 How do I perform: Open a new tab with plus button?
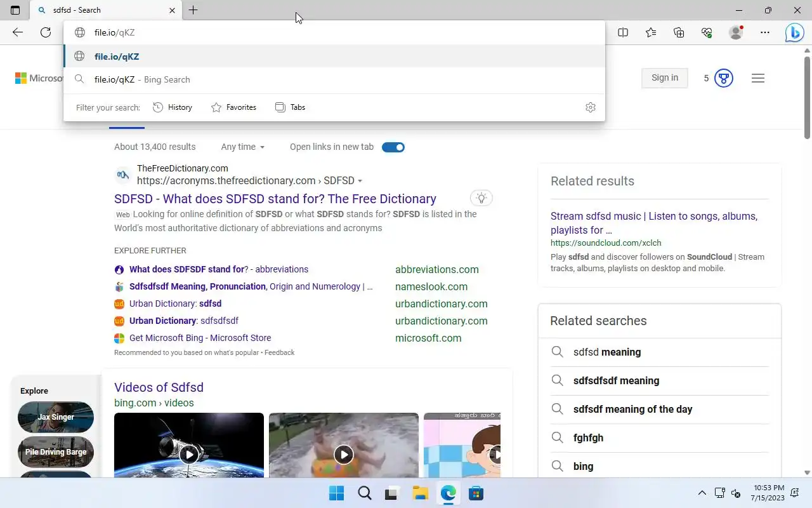(193, 10)
